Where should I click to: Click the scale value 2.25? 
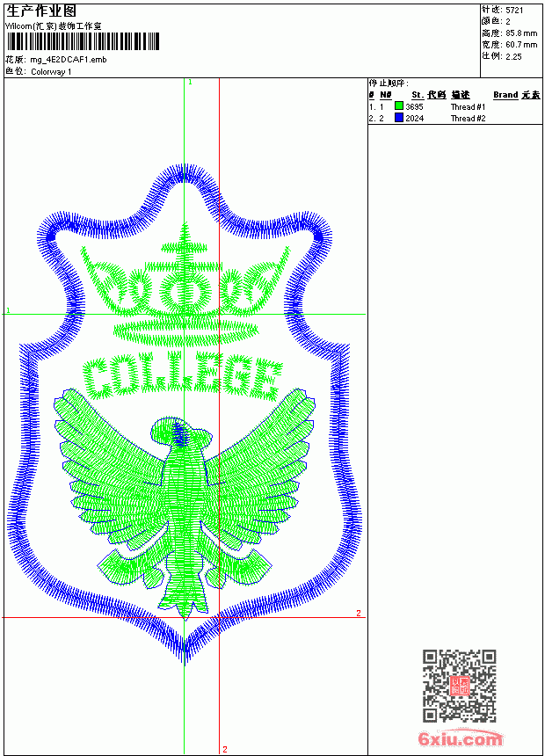pyautogui.click(x=513, y=56)
